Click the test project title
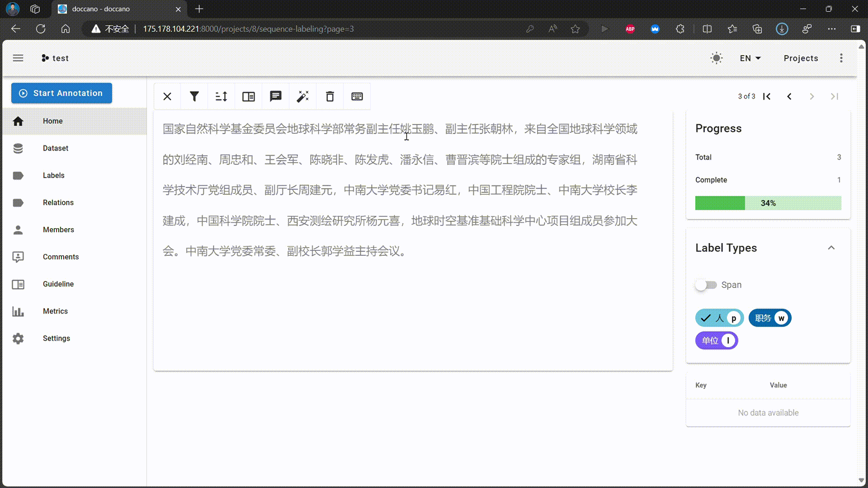The image size is (868, 488). [61, 58]
